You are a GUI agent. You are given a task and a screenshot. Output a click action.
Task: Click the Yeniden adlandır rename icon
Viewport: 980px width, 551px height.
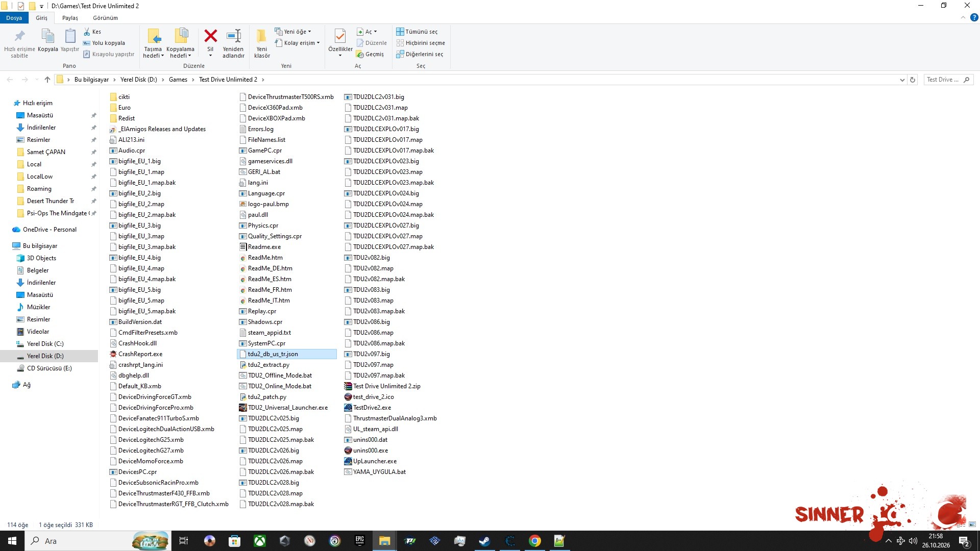[x=233, y=36]
